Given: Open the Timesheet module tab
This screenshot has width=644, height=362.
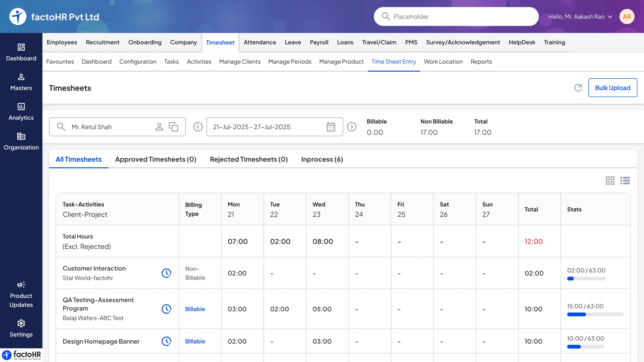Looking at the screenshot, I should click(220, 42).
